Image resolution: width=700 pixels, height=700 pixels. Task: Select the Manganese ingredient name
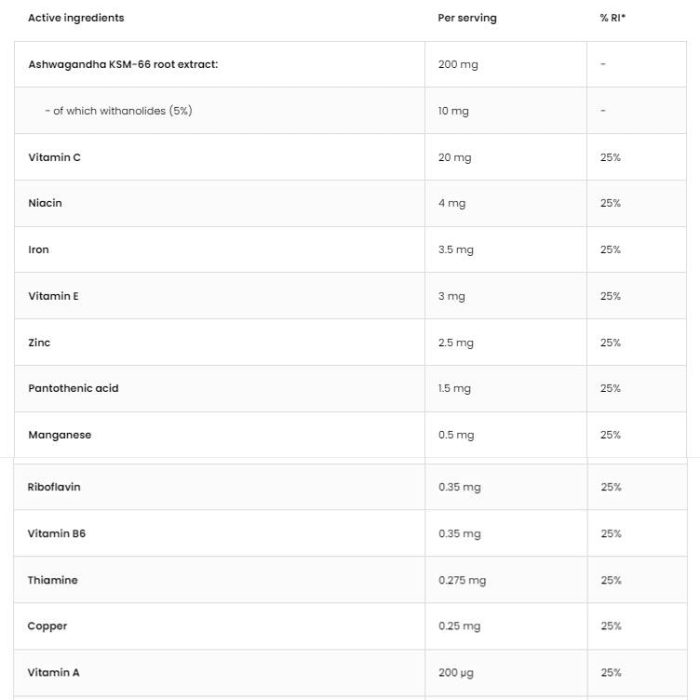pyautogui.click(x=60, y=435)
